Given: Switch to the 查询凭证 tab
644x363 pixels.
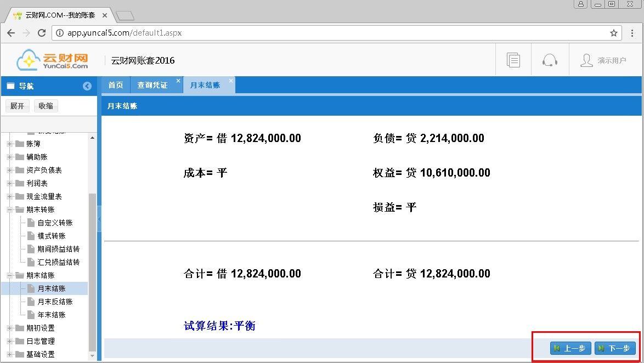Looking at the screenshot, I should pyautogui.click(x=152, y=85).
